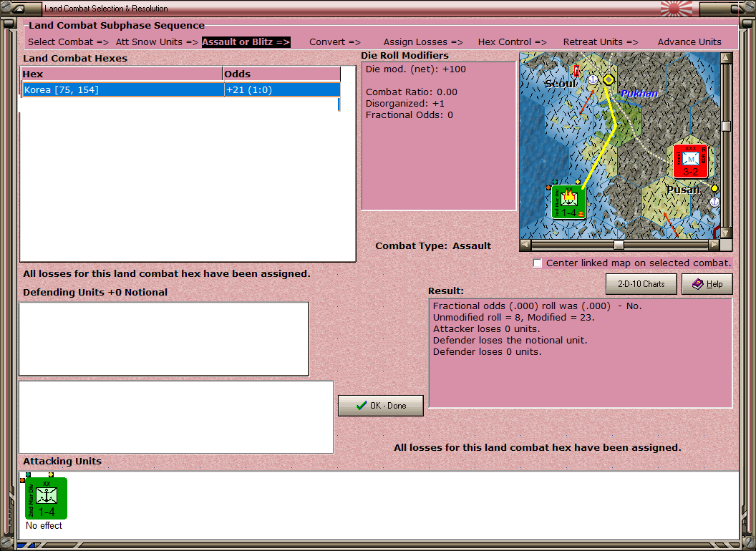Open Help
Screen dimensions: 756x551
click(707, 284)
